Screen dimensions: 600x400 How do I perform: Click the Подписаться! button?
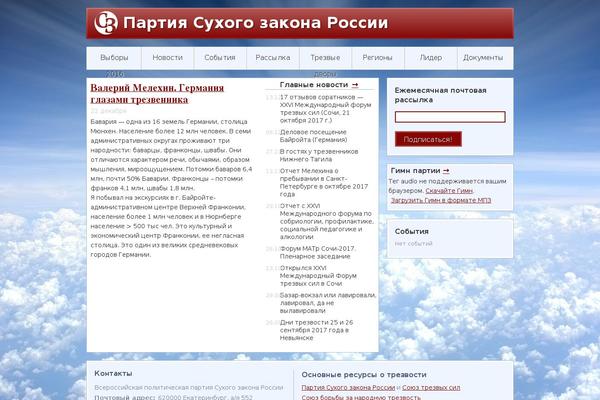(x=428, y=139)
